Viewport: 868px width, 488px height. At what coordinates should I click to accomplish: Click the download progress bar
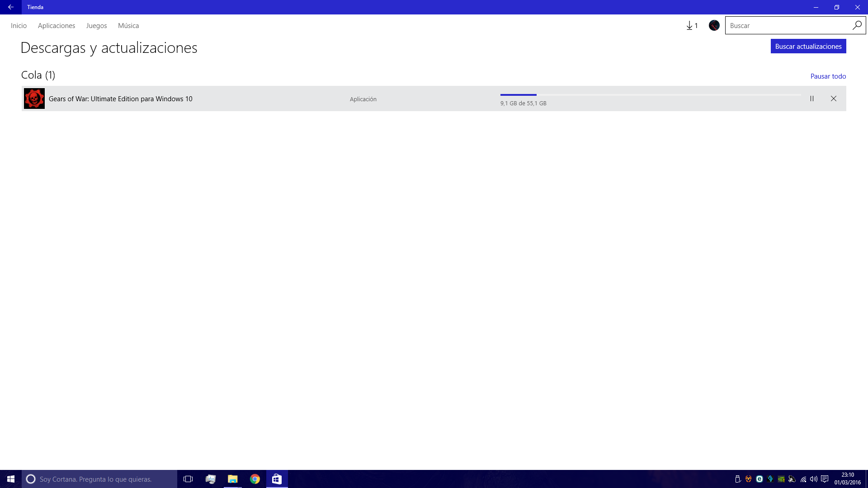pos(650,95)
